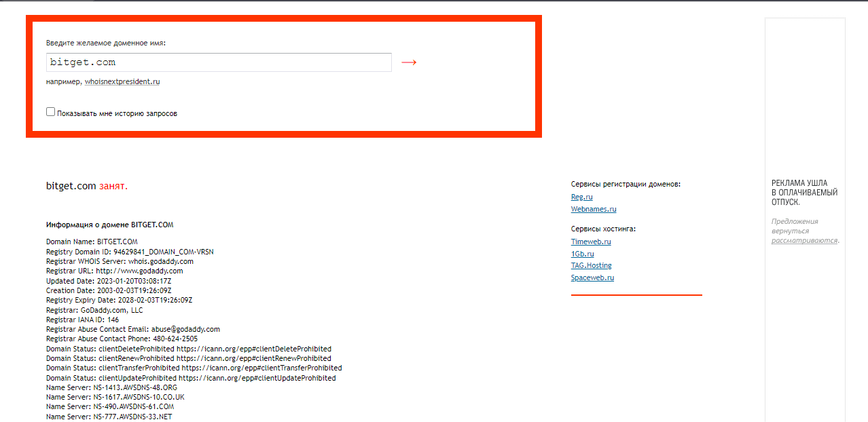Open the Reg.ru registrar link
The height and width of the screenshot is (422, 868).
click(581, 197)
